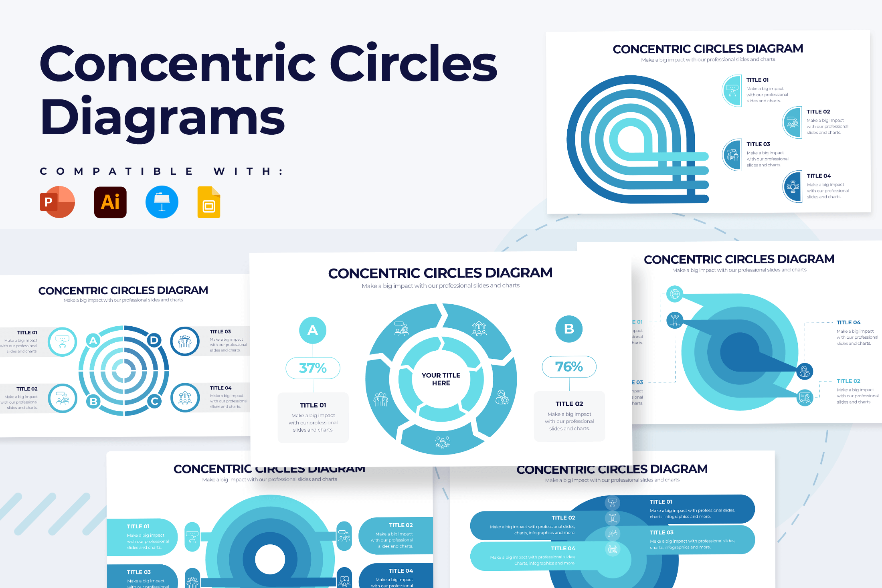Screen dimensions: 882x588
Task: Select the layered crescents diagram icon top
Action: point(637,138)
